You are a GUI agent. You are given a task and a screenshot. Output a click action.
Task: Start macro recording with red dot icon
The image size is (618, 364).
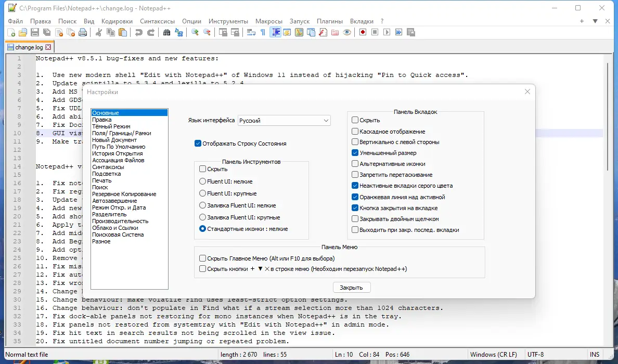pyautogui.click(x=363, y=32)
